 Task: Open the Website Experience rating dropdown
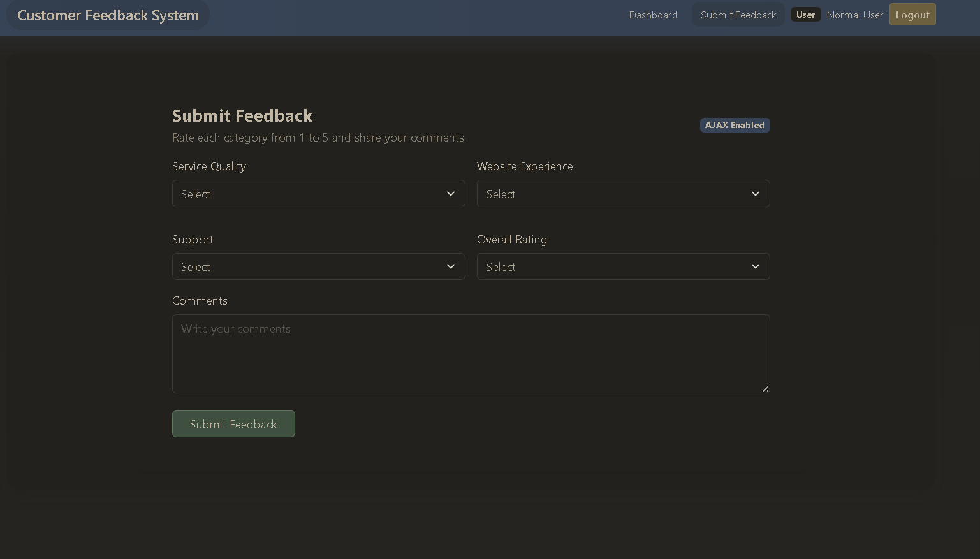click(623, 194)
